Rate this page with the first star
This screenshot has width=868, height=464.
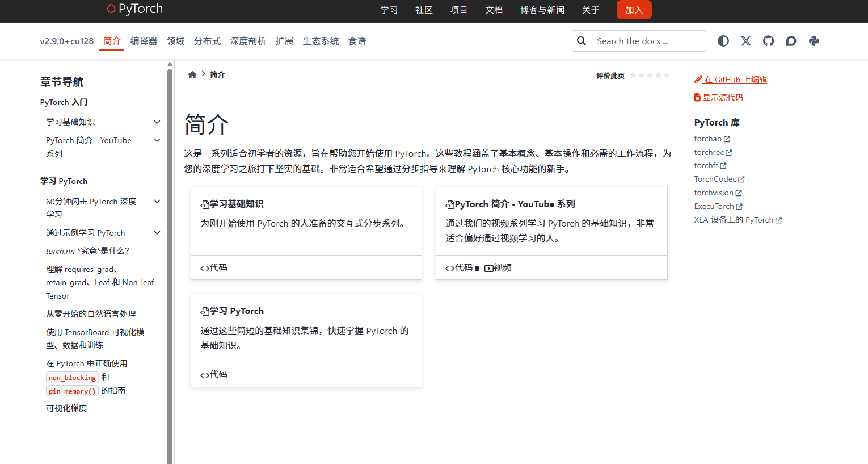pyautogui.click(x=633, y=76)
